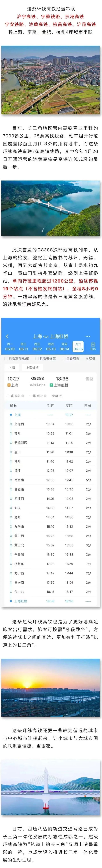Open the lake bridge aerial photo

[51, 208]
